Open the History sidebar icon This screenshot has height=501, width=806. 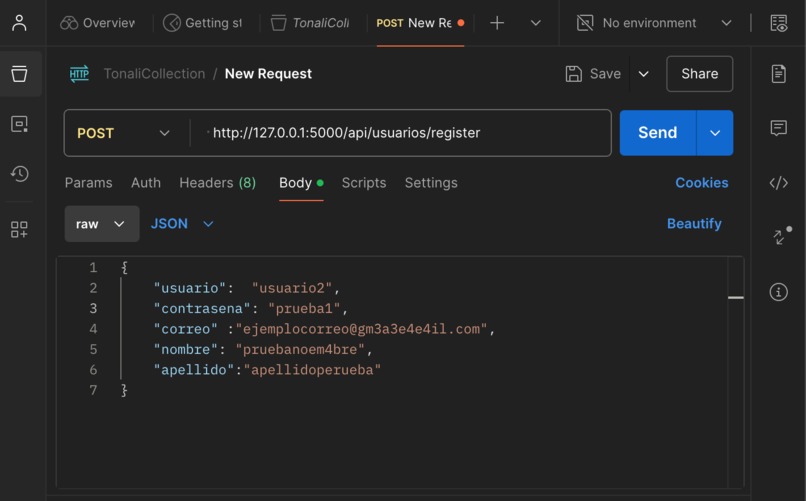[x=20, y=174]
